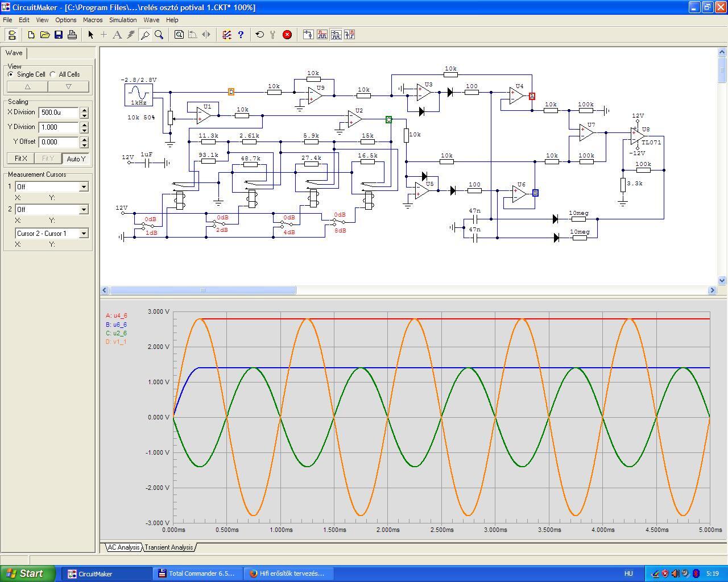
Task: Click the Save file toolbar icon
Action: tap(59, 35)
